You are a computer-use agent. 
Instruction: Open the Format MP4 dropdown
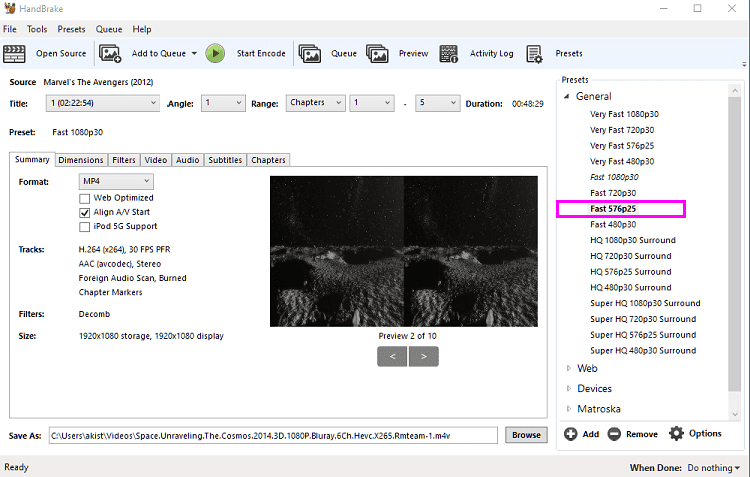pyautogui.click(x=116, y=181)
